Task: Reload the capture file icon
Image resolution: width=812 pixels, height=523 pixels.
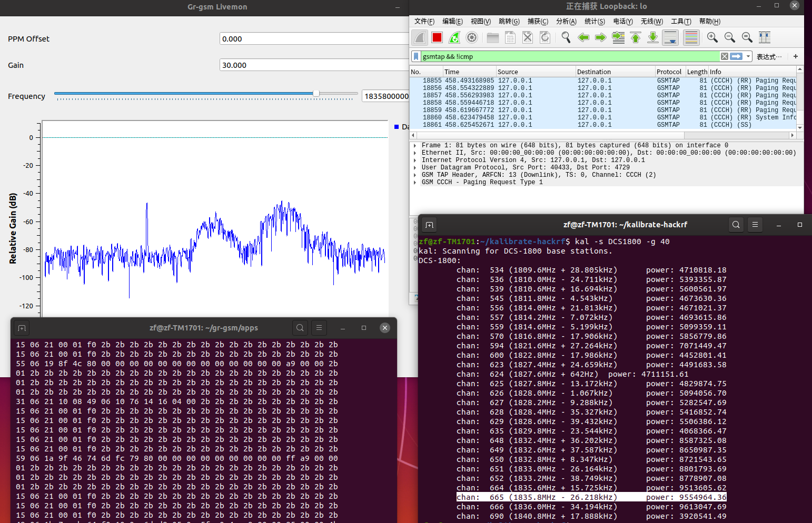Action: click(545, 37)
